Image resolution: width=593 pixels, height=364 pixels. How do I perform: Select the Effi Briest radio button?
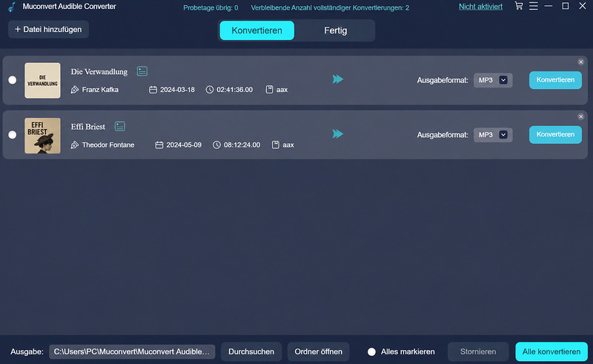13,135
